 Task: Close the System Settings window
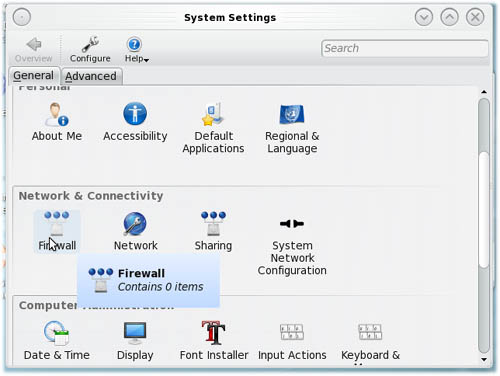coord(475,17)
